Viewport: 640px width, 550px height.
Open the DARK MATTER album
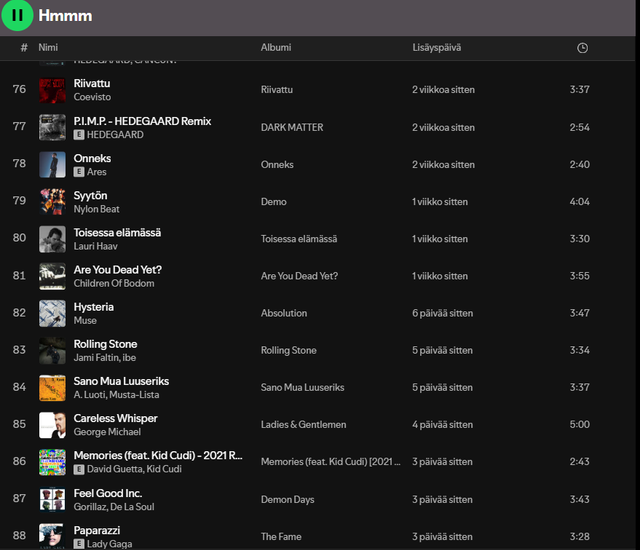coord(292,127)
